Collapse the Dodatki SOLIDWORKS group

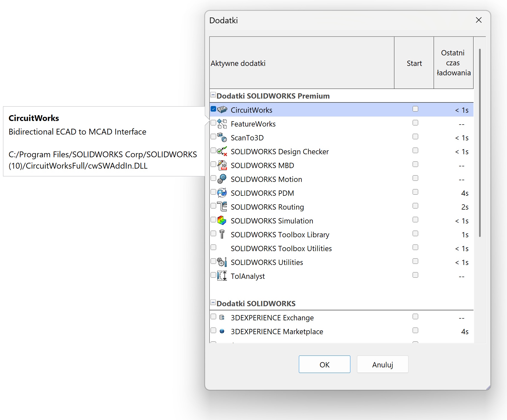pos(213,303)
